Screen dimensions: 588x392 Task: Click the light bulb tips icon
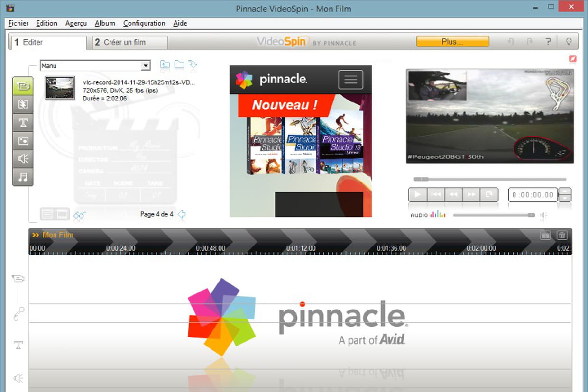click(568, 42)
